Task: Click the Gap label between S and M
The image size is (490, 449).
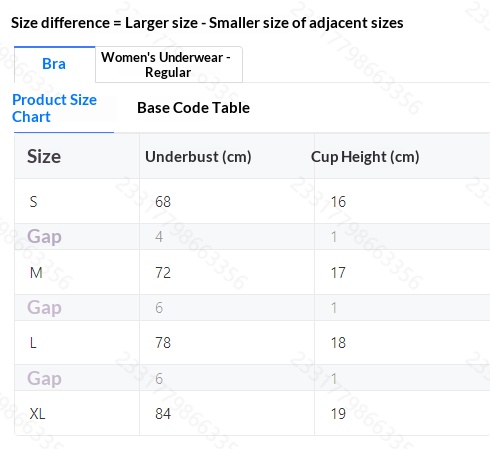Action: tap(44, 237)
